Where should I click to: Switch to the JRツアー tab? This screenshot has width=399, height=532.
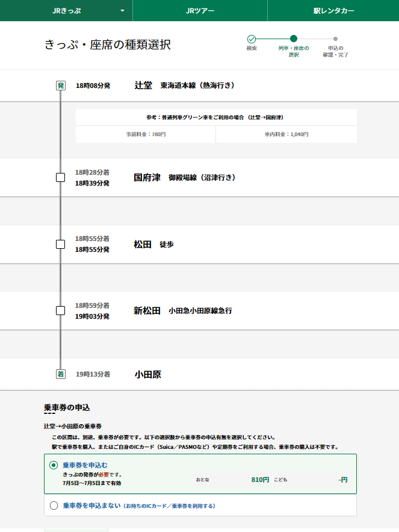click(x=200, y=10)
